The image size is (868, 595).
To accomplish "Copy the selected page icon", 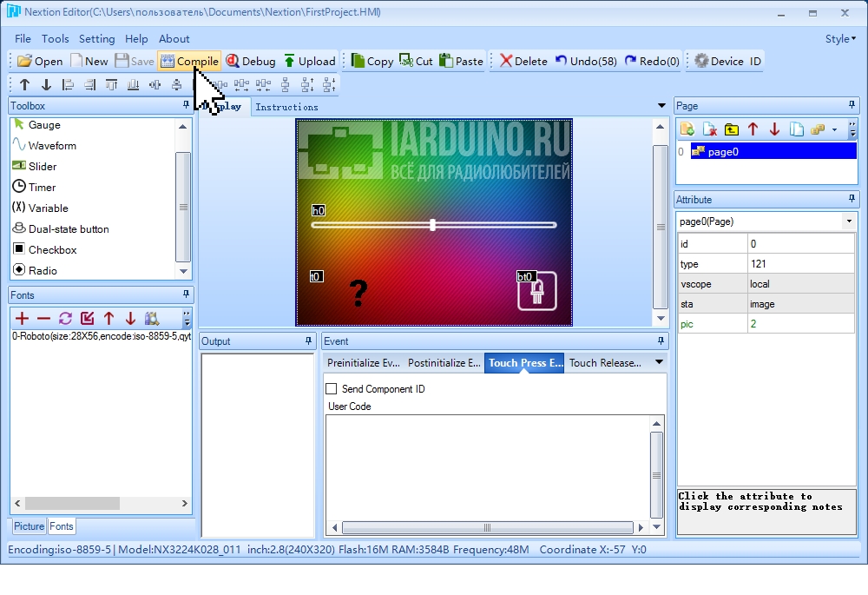I will (x=796, y=129).
